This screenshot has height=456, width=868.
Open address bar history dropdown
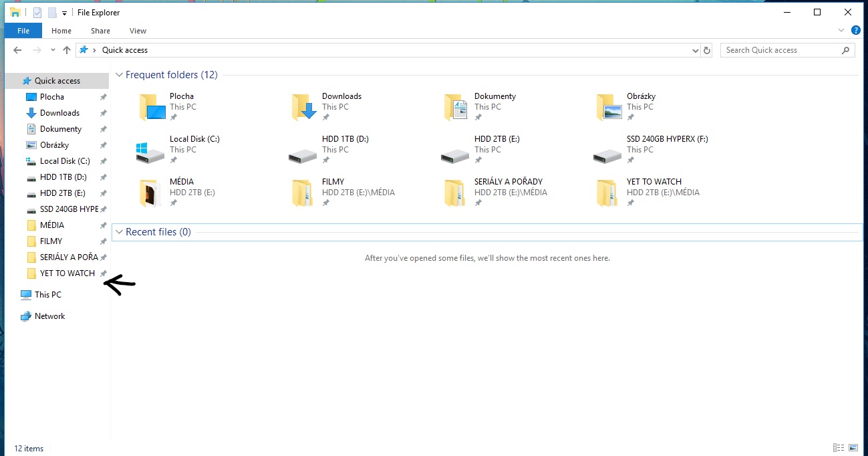coord(695,50)
